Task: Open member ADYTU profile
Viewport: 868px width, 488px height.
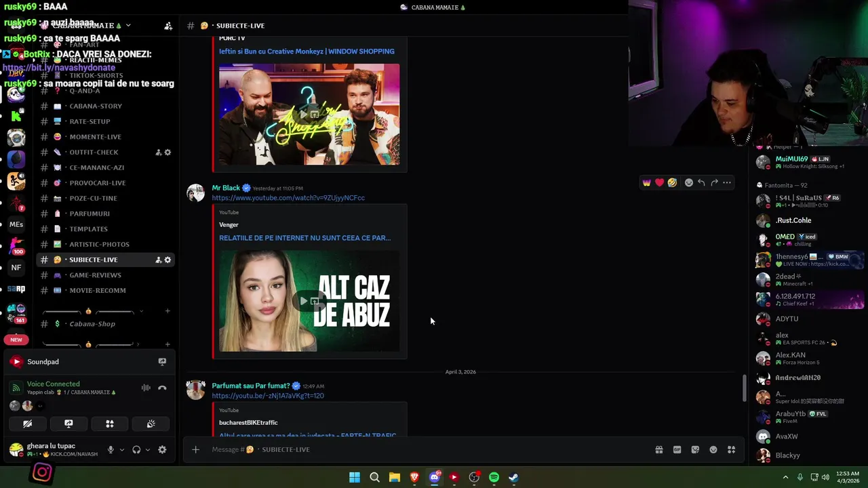Action: point(787,319)
